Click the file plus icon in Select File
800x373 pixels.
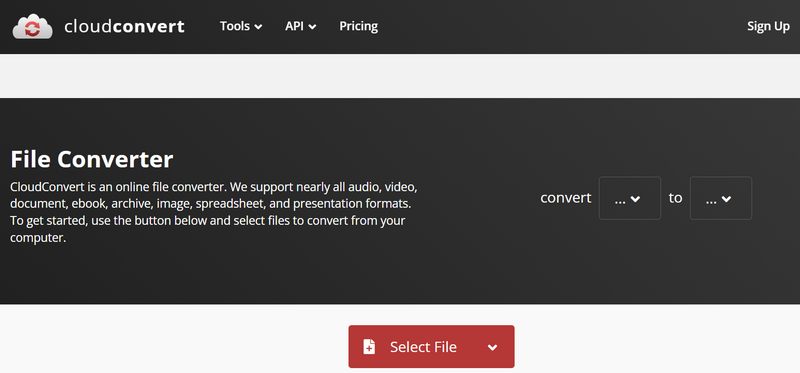coord(369,347)
